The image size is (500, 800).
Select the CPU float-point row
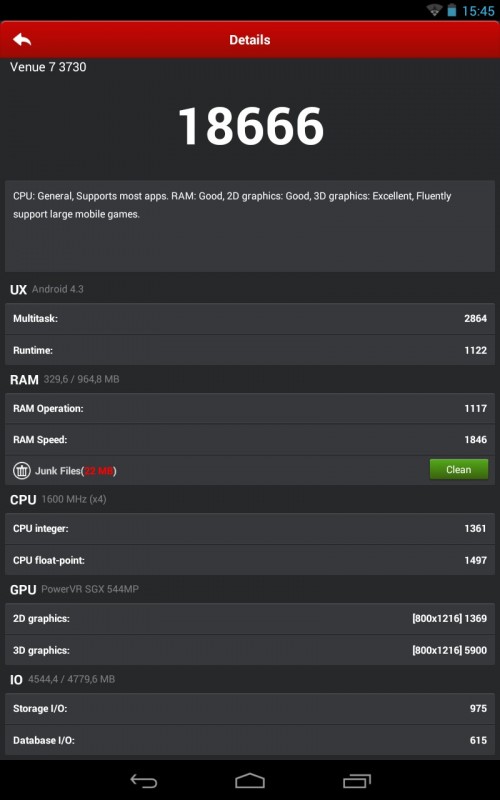coord(250,560)
